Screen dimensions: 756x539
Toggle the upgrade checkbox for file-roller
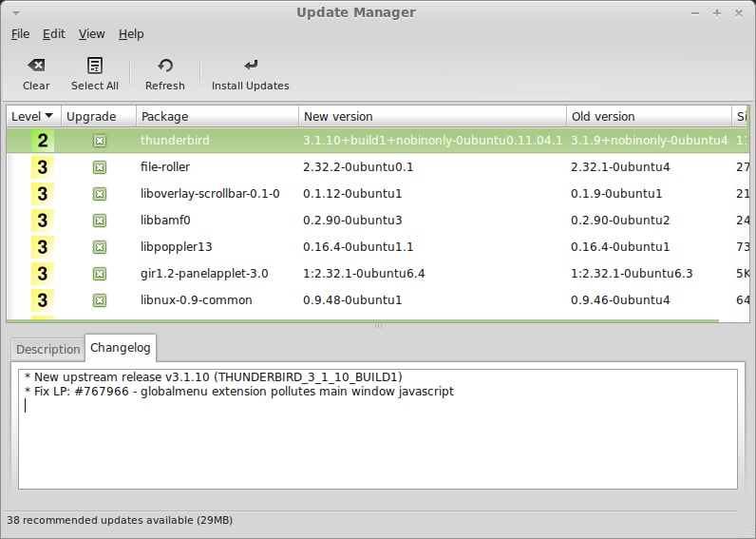point(100,167)
